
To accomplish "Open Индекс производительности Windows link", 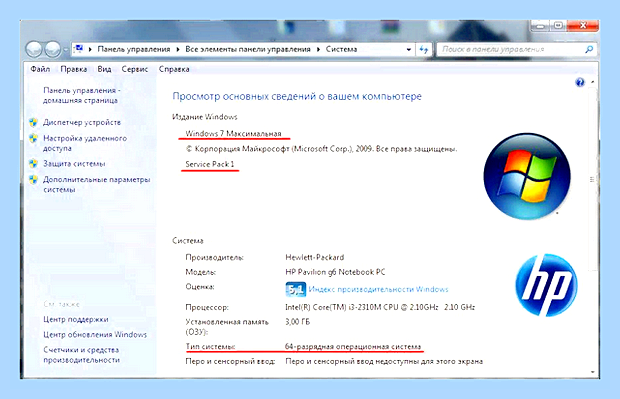I will pos(378,289).
